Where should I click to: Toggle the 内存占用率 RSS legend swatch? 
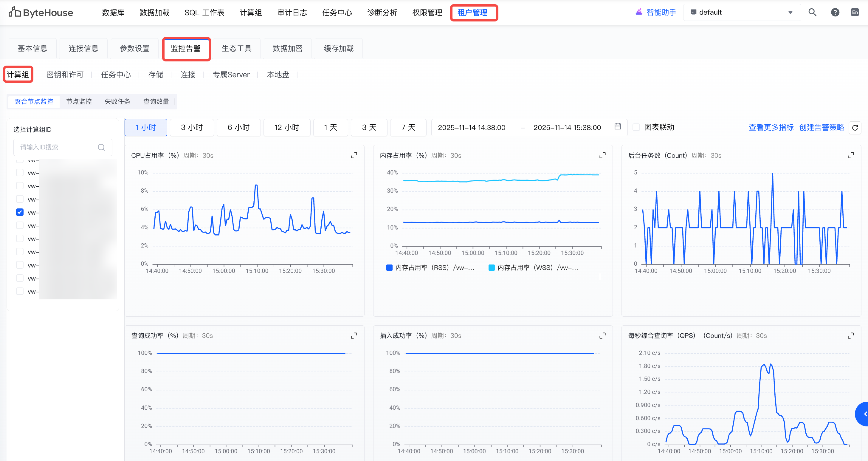click(x=389, y=268)
